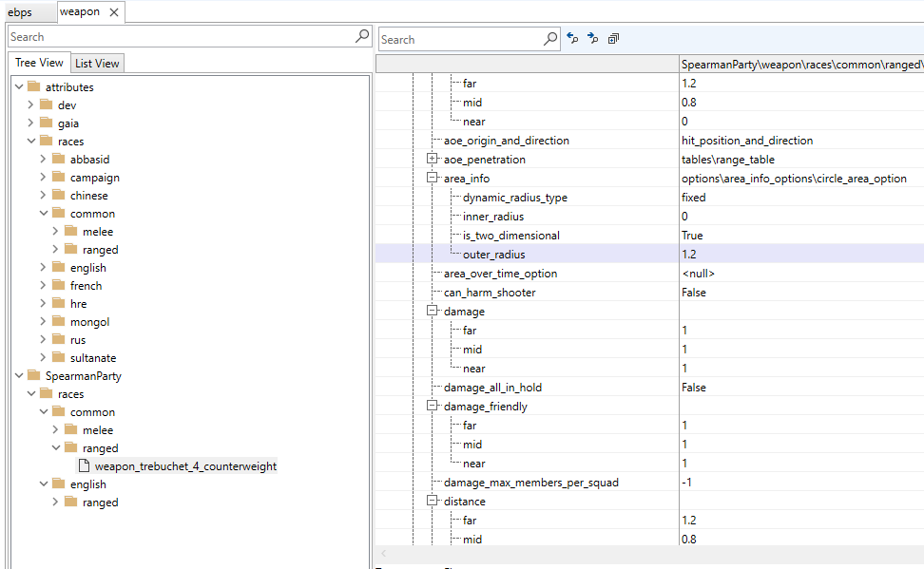
Task: Click the campaign folder icon
Action: tap(59, 177)
